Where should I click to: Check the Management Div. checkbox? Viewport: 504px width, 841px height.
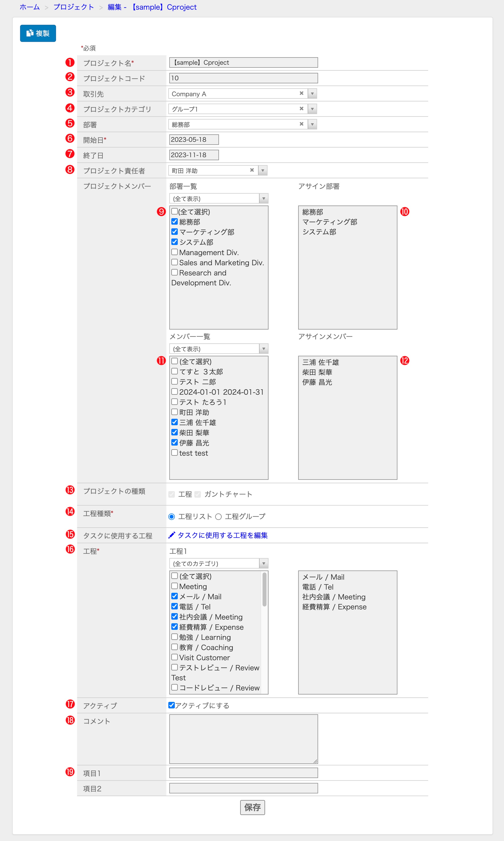pos(175,252)
